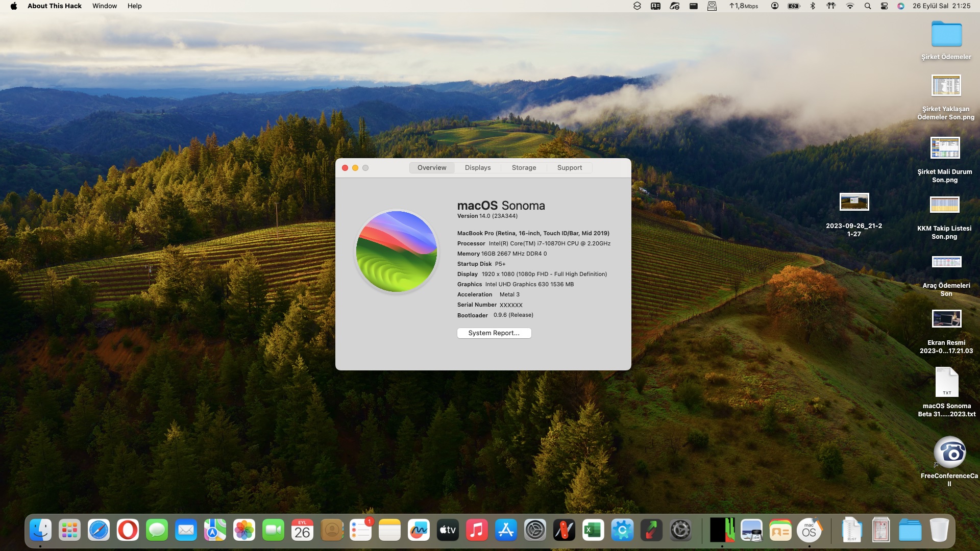Click the System Report button
This screenshot has width=980, height=551.
[x=494, y=333]
